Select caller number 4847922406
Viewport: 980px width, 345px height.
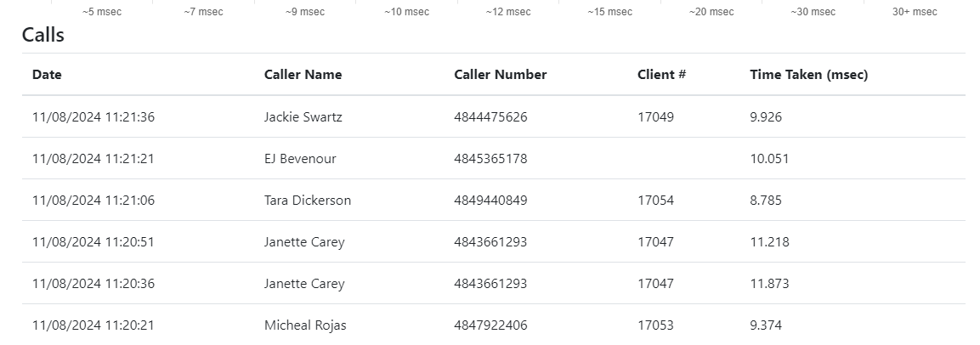tap(490, 325)
